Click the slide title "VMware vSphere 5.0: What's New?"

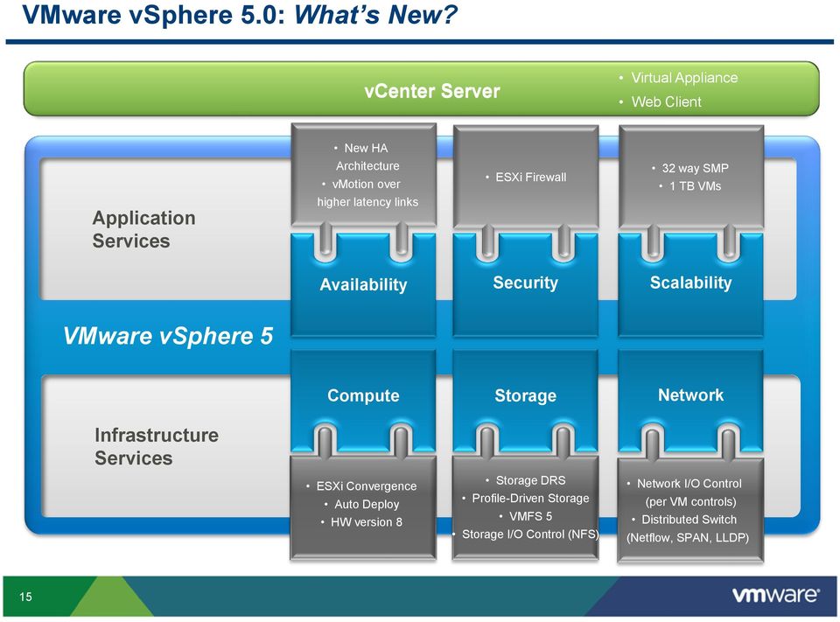tap(240, 15)
